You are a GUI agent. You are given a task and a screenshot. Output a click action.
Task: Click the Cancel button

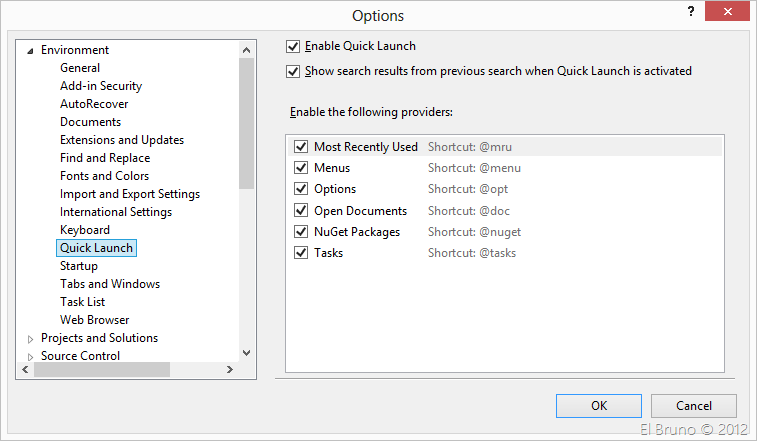tap(693, 406)
